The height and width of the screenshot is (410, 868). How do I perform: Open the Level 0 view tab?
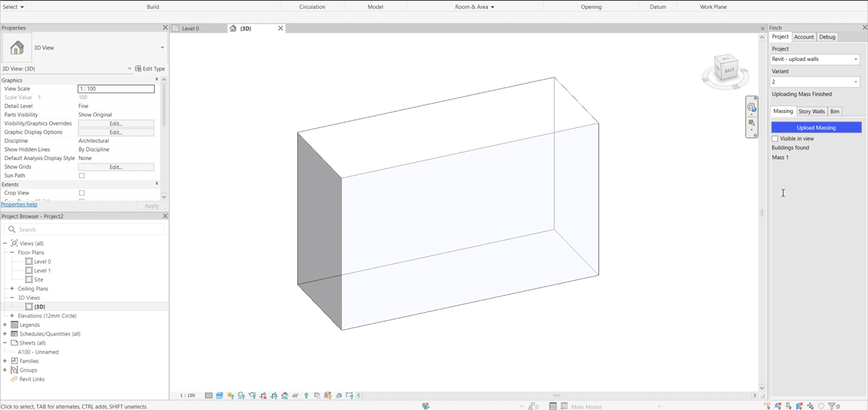(x=191, y=28)
